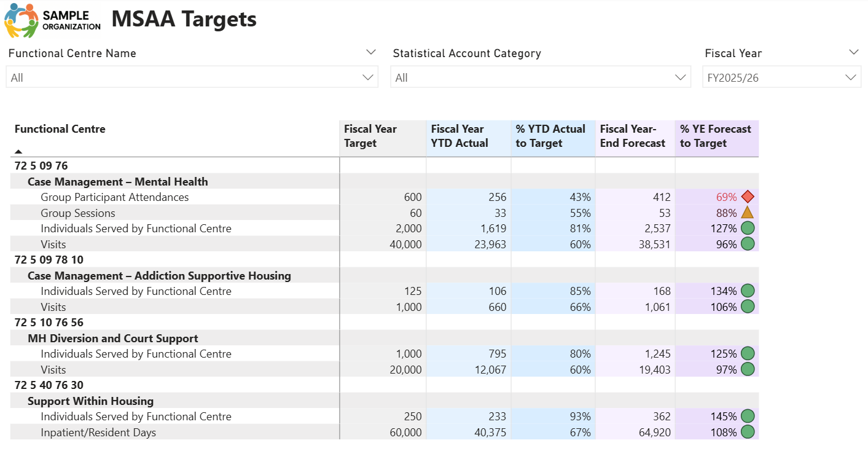Click green circle beside the 97% forecast
The height and width of the screenshot is (451, 868).
(747, 369)
